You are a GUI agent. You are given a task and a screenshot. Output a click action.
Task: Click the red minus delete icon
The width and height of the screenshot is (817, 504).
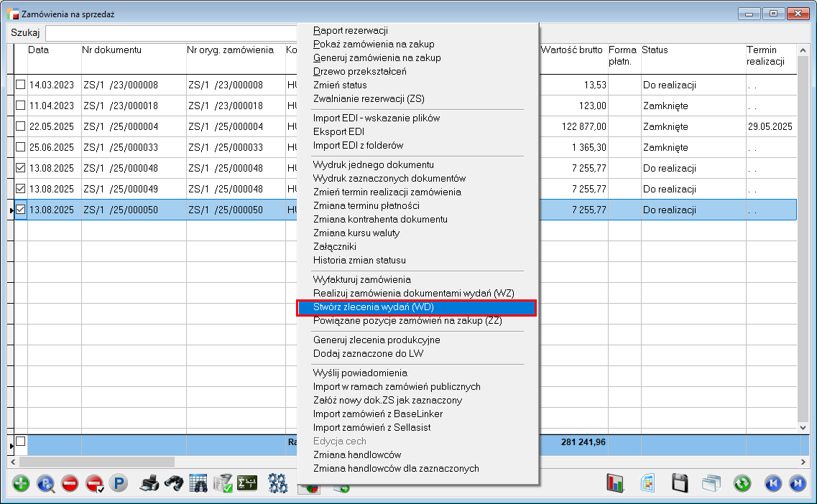(x=70, y=483)
